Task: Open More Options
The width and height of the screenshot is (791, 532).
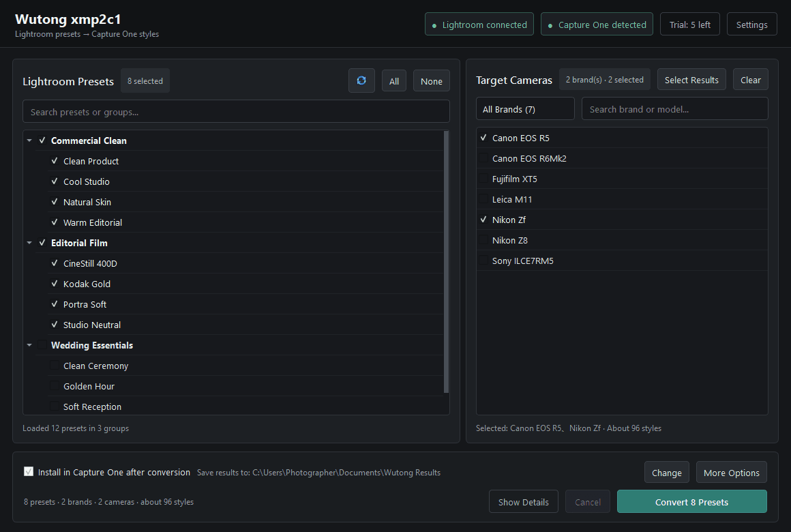Action: click(732, 473)
